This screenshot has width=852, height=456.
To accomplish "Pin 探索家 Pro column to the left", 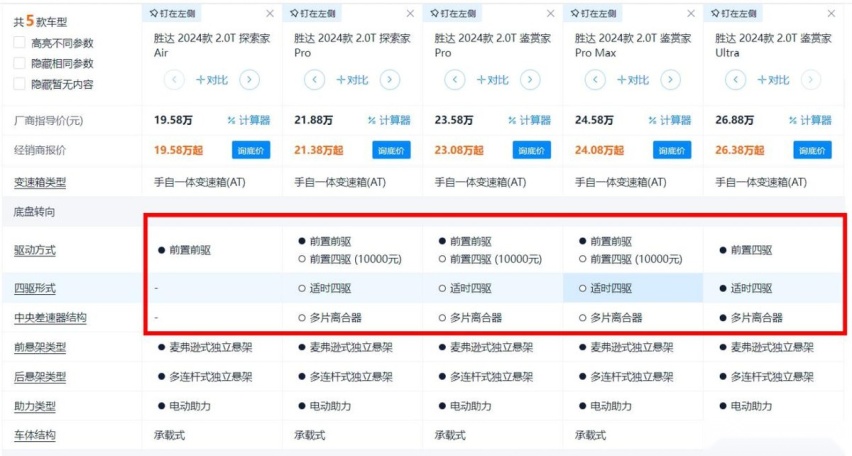I will [312, 13].
